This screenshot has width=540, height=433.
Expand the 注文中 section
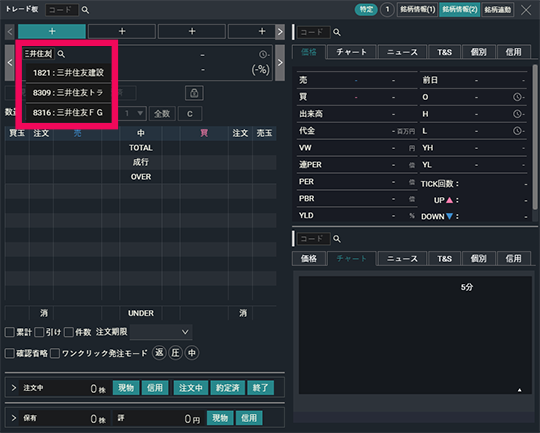tap(14, 388)
